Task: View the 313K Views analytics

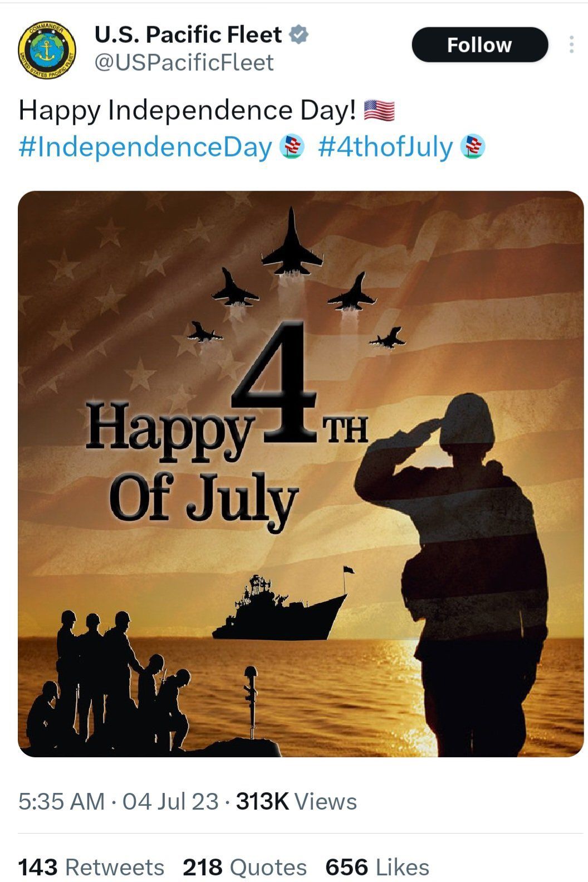Action: click(296, 802)
